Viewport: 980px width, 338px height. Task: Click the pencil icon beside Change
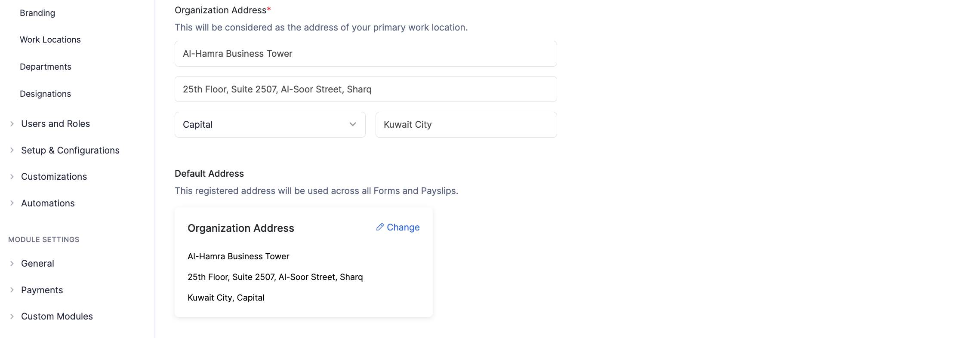(x=380, y=227)
